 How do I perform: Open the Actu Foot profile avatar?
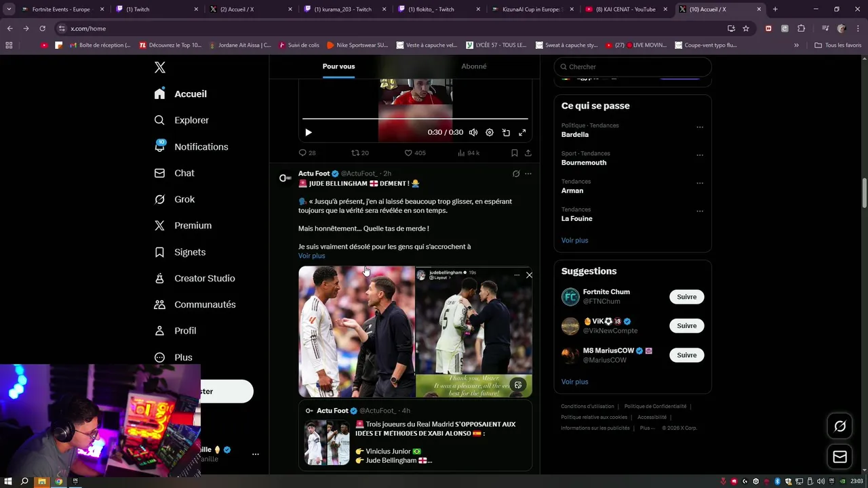click(x=285, y=178)
